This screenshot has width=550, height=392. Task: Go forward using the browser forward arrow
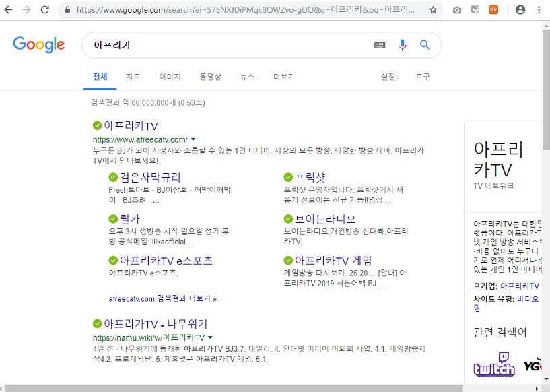pyautogui.click(x=26, y=10)
